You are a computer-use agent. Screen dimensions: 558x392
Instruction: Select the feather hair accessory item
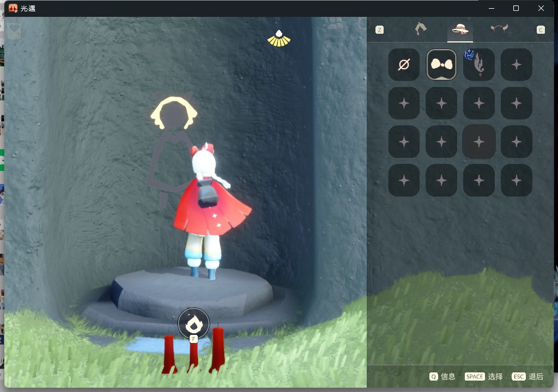[x=479, y=65]
